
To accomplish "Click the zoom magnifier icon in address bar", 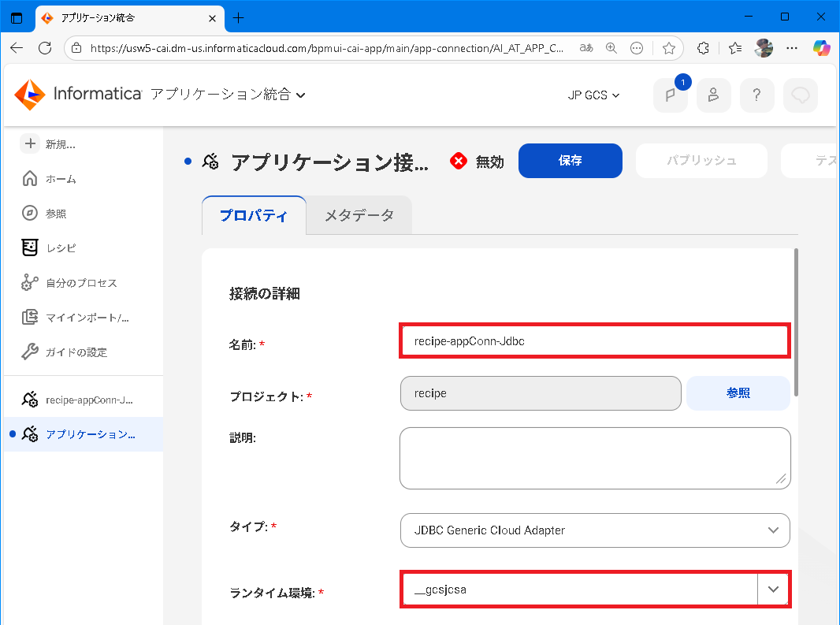I will pyautogui.click(x=611, y=48).
